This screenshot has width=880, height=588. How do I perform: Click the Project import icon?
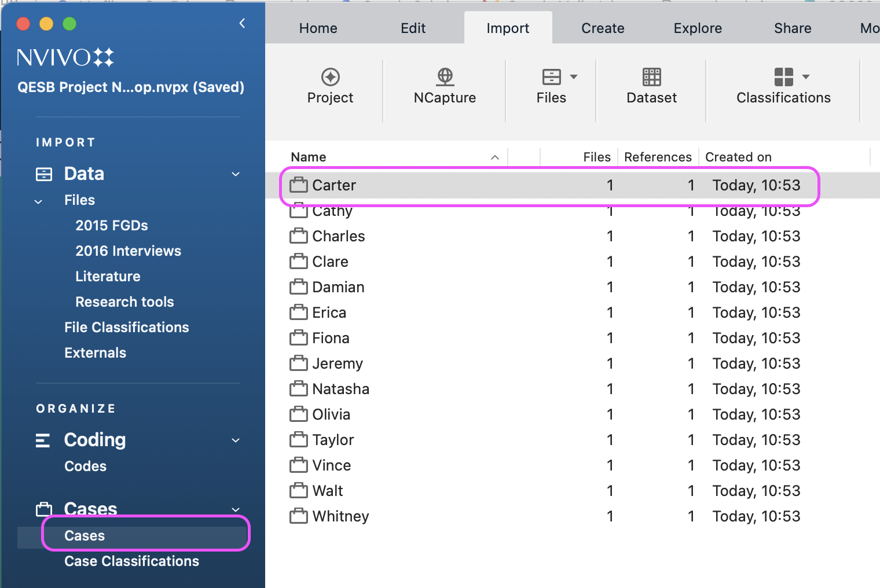(330, 77)
